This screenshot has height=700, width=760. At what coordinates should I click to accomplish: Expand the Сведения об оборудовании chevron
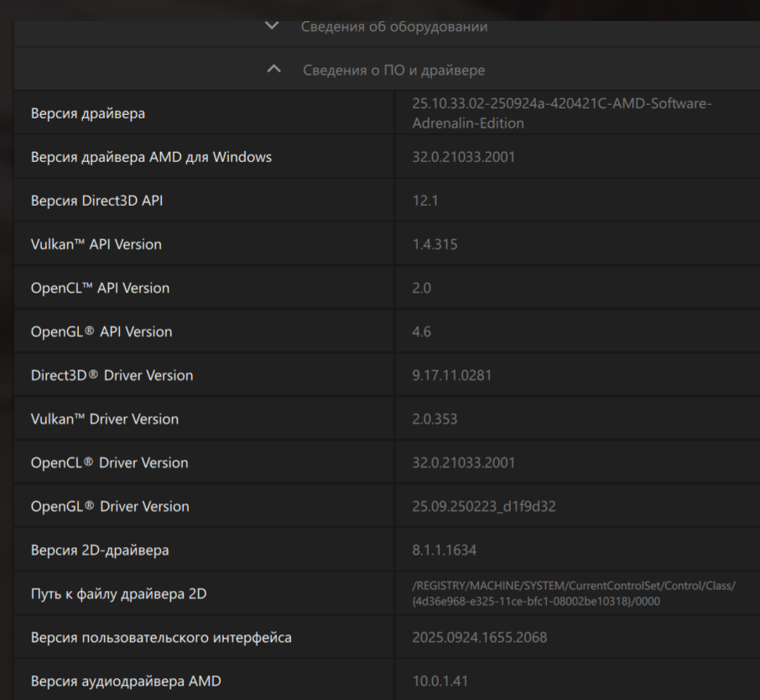click(271, 27)
